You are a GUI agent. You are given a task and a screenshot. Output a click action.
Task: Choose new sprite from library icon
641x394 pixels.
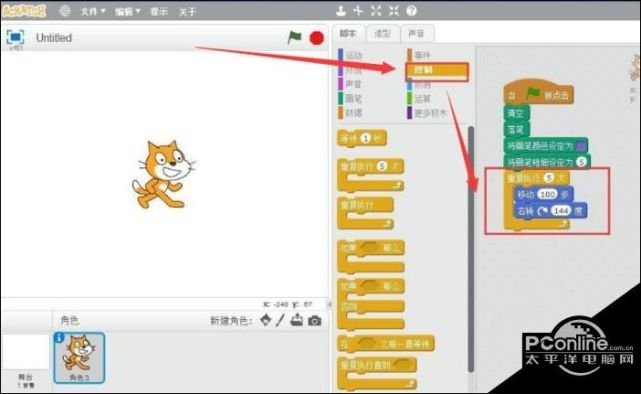pos(266,320)
